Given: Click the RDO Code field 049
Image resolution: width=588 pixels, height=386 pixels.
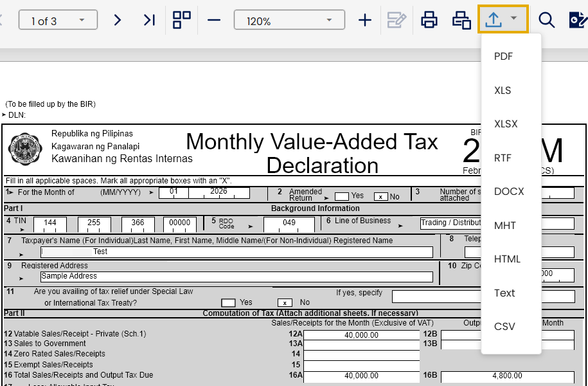Looking at the screenshot, I should click(x=289, y=224).
